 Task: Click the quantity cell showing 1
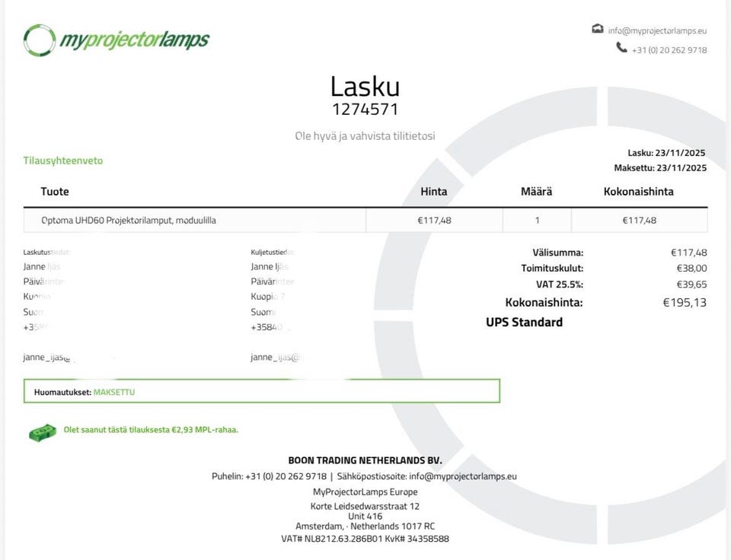coord(537,221)
